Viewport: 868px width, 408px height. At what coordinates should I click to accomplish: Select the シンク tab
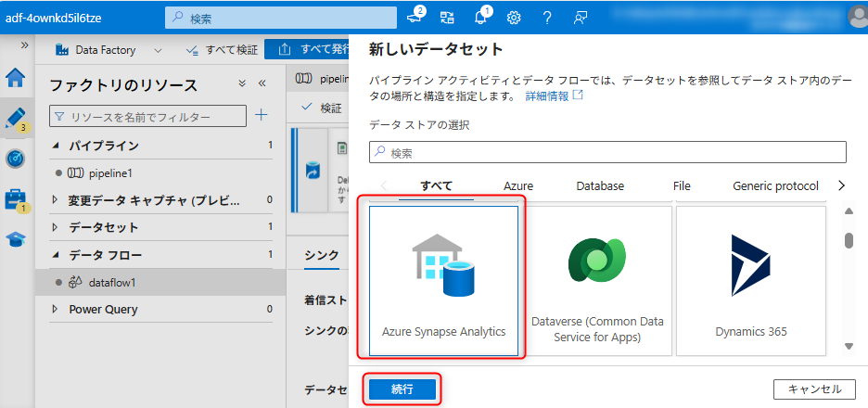pos(322,255)
